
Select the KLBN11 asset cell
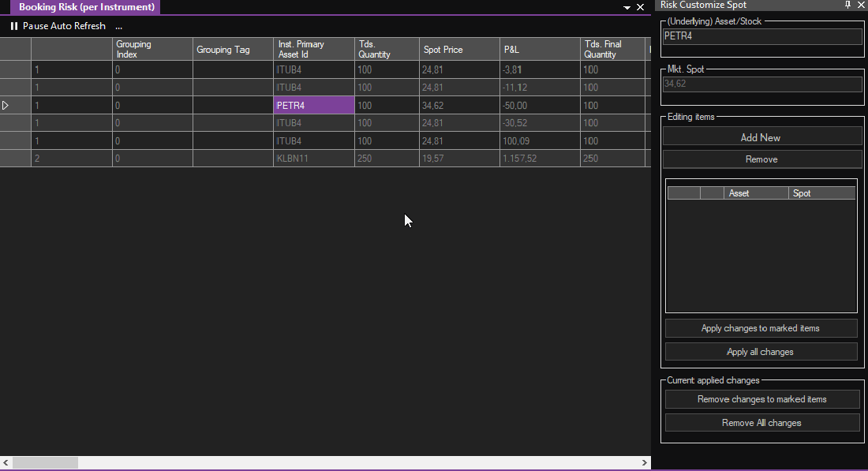(313, 159)
